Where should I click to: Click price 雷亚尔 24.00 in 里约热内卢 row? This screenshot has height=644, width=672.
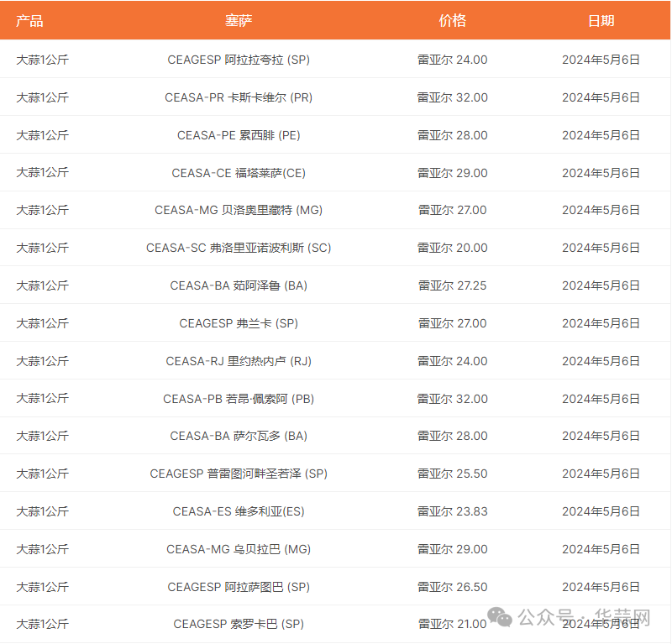click(x=453, y=361)
